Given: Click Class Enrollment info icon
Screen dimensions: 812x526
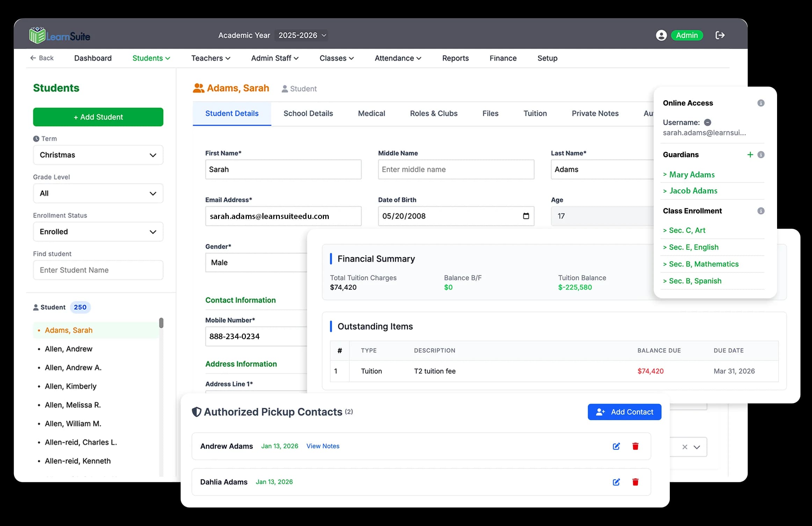Looking at the screenshot, I should pyautogui.click(x=761, y=211).
